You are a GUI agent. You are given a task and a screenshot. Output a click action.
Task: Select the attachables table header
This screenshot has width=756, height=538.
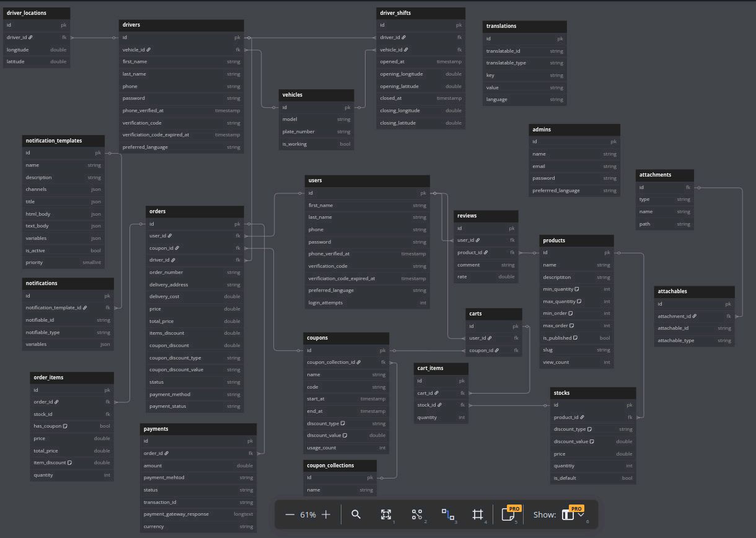(x=694, y=292)
